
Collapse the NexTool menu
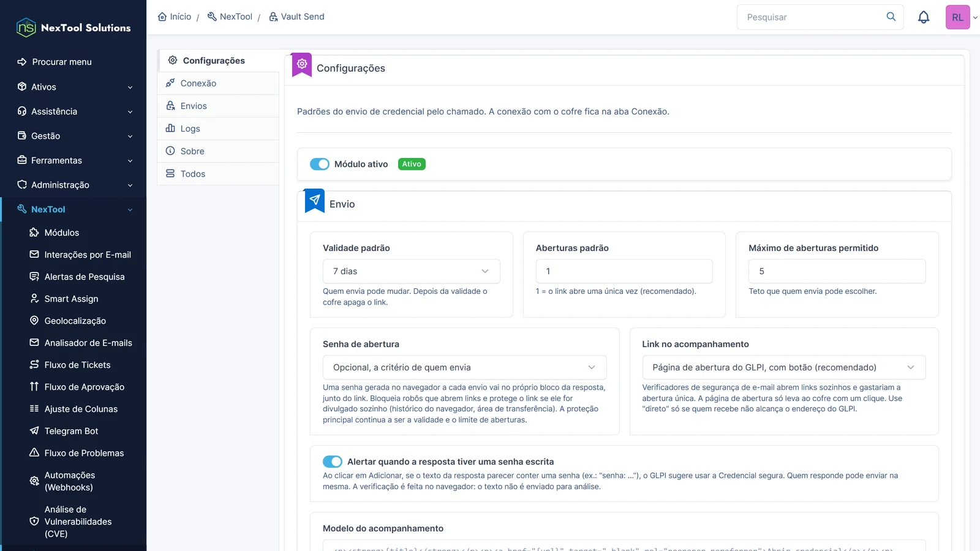coord(73,209)
